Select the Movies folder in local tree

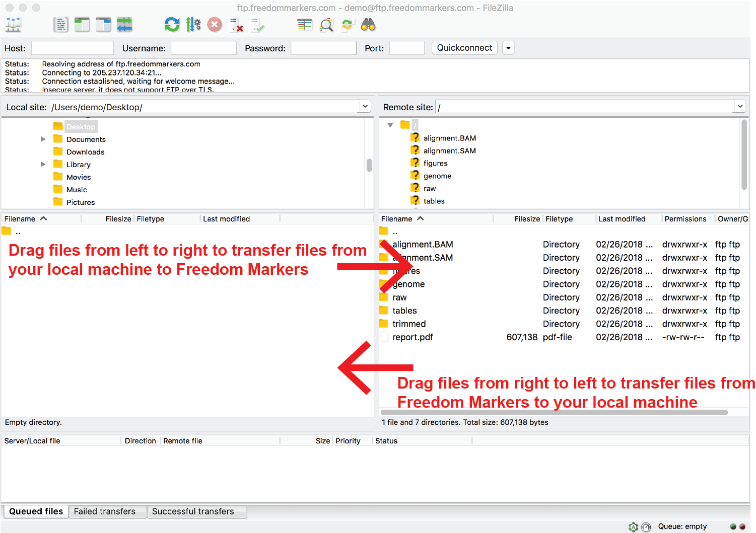(79, 177)
